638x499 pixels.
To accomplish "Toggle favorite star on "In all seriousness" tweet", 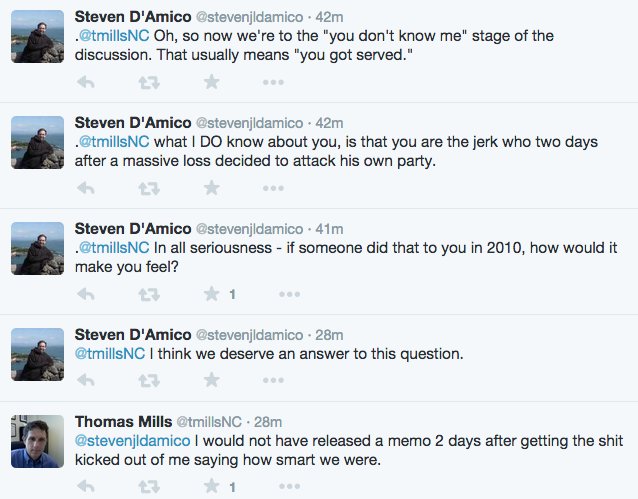I will tap(212, 294).
